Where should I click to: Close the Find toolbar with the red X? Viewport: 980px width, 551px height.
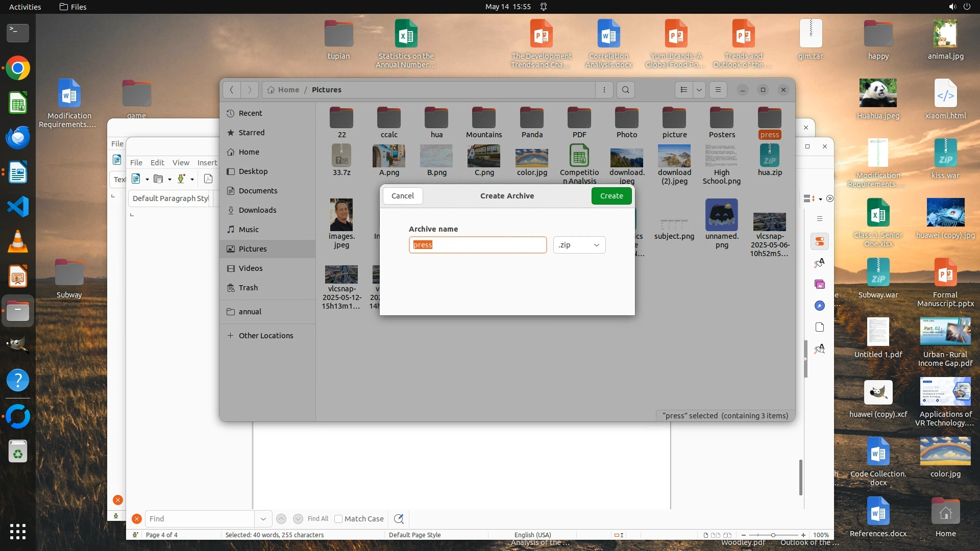pyautogui.click(x=137, y=519)
